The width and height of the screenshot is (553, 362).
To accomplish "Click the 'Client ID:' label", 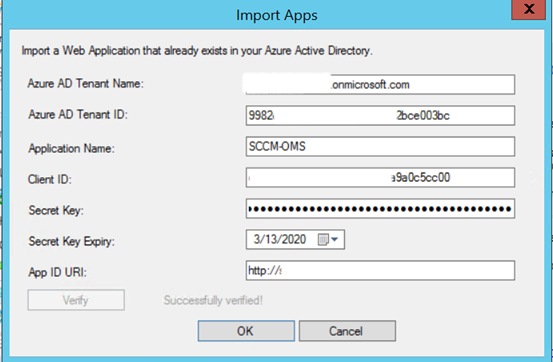I will tap(50, 179).
